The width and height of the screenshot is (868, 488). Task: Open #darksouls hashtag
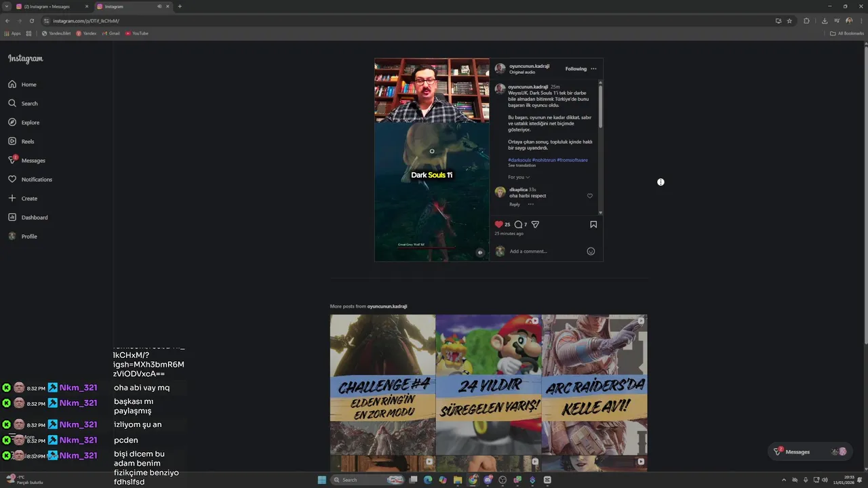click(x=519, y=160)
